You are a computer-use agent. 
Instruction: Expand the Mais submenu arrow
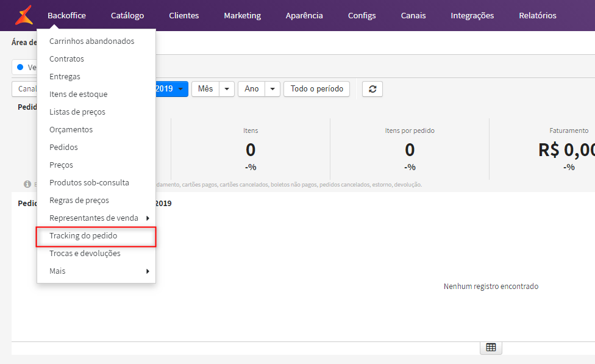pyautogui.click(x=148, y=271)
